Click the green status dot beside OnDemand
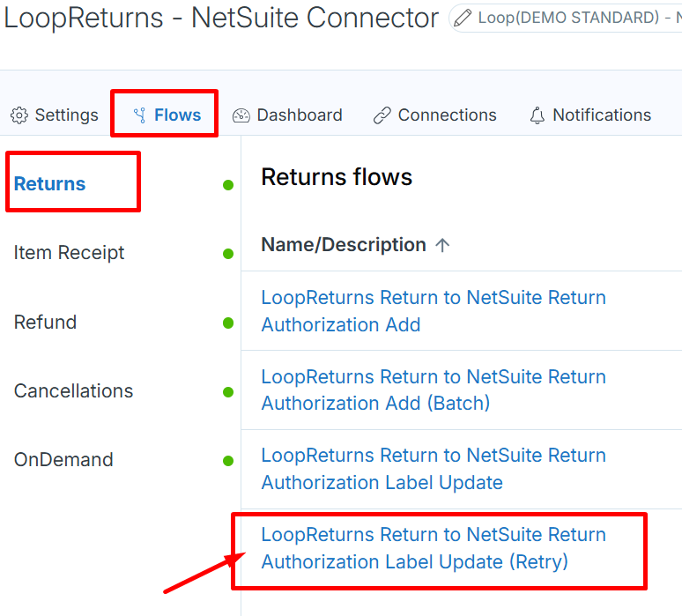 coord(228,461)
